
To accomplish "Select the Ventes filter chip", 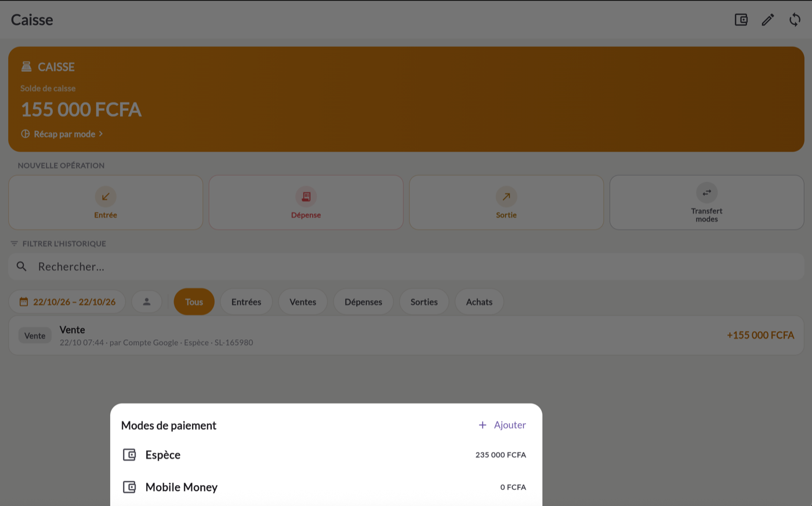I will coord(303,302).
